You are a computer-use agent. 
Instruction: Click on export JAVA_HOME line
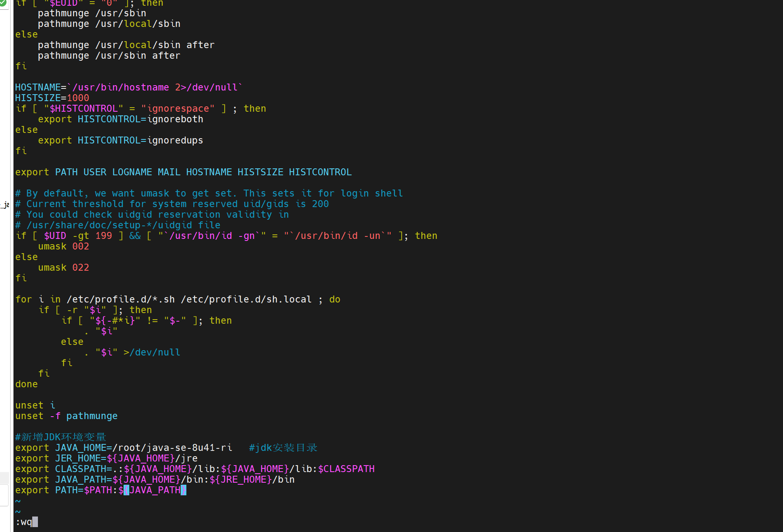(x=123, y=448)
